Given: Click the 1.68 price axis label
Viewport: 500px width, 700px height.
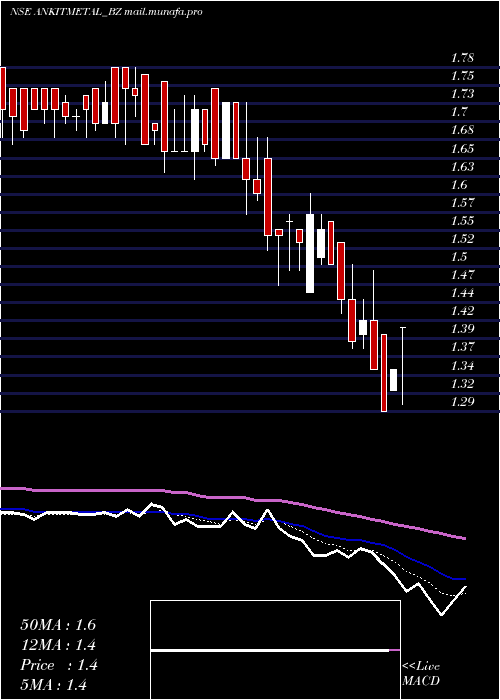Looking at the screenshot, I should tap(462, 130).
